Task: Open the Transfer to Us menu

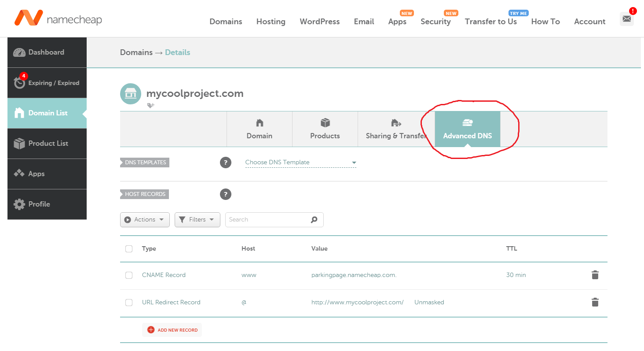Action: tap(491, 22)
